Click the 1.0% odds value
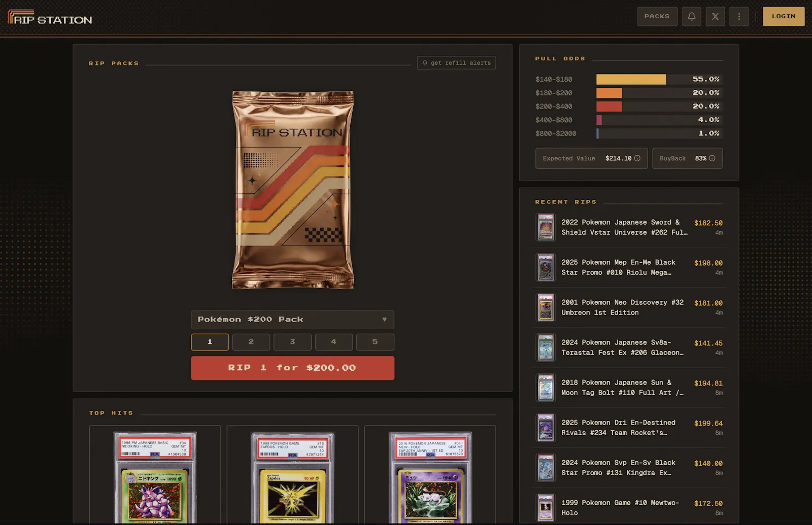 [x=709, y=133]
